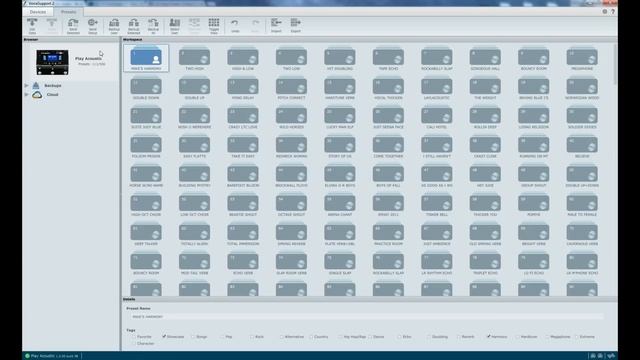Select the TAKE IT EASY preset icon
This screenshot has height=360, width=640.
(x=243, y=144)
